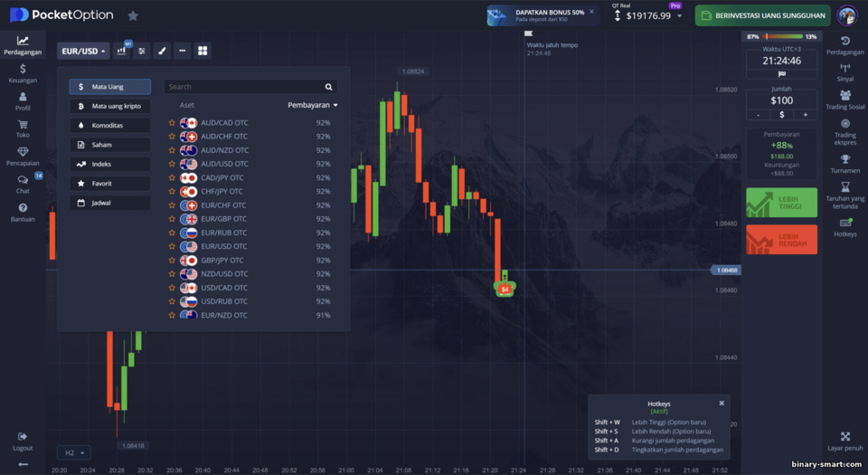
Task: Click the red LEBIH RENDAH button
Action: (x=781, y=240)
